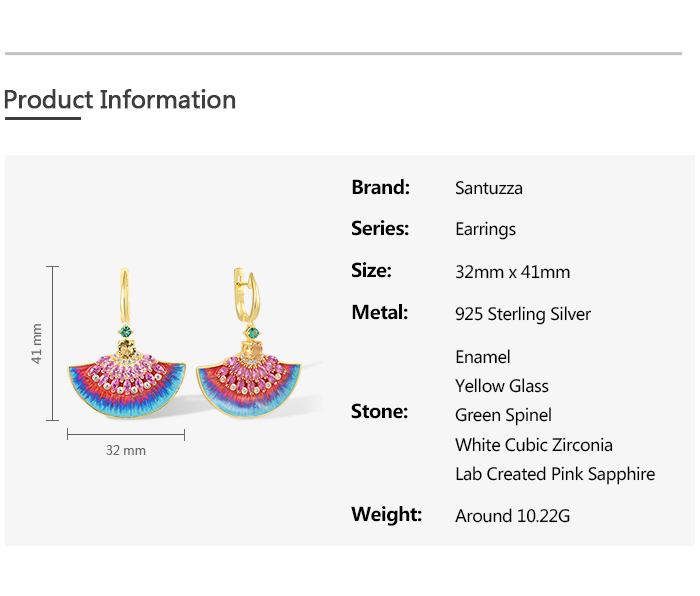
Task: Click the 32 mm width dimension label
Action: click(126, 451)
